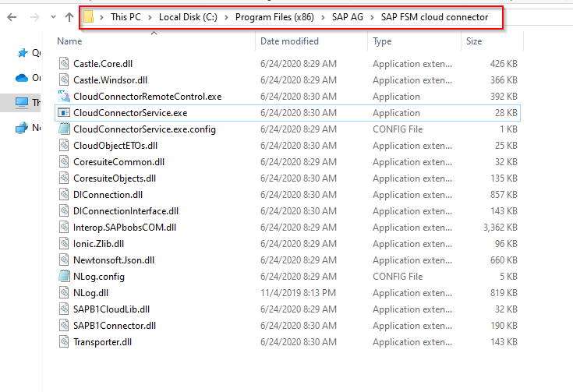
Task: Click the 3,362 KB size value
Action: click(500, 228)
